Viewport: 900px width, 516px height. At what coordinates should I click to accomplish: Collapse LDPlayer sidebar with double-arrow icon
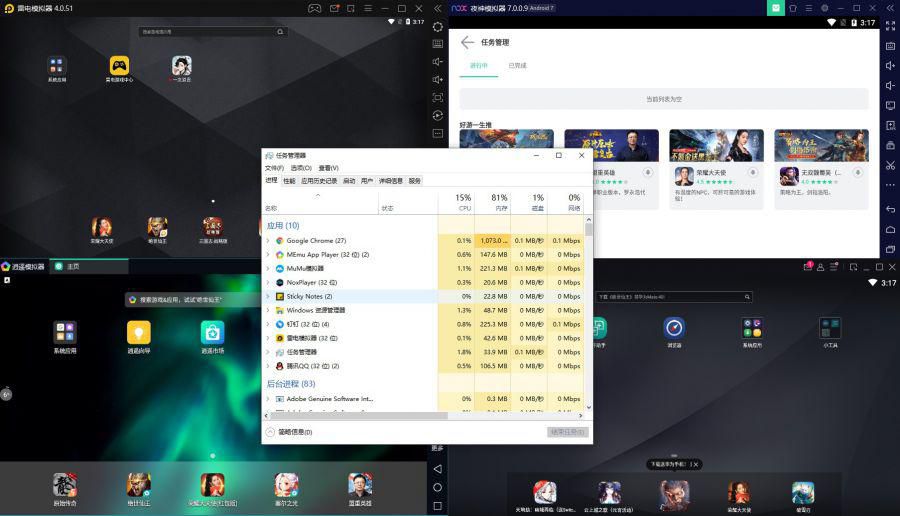coord(437,8)
